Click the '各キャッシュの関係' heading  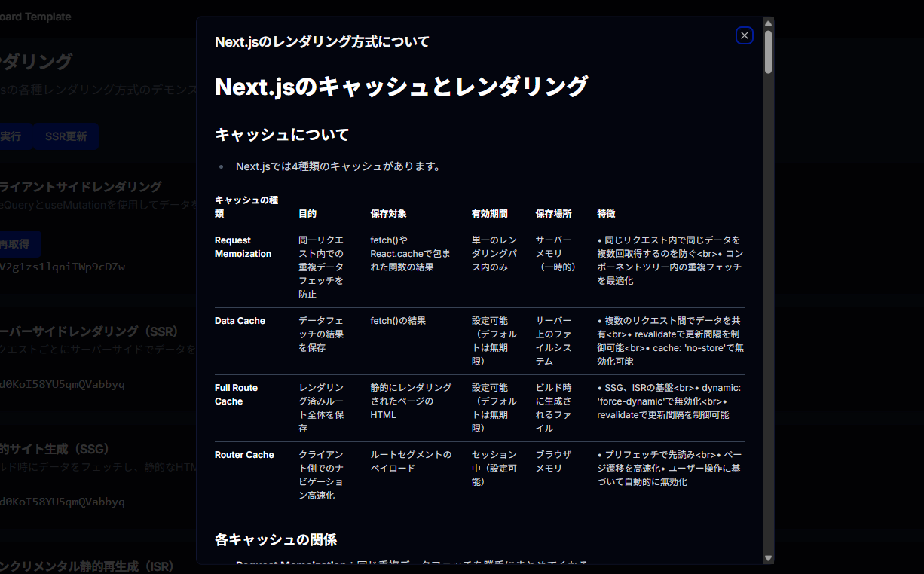coord(276,540)
